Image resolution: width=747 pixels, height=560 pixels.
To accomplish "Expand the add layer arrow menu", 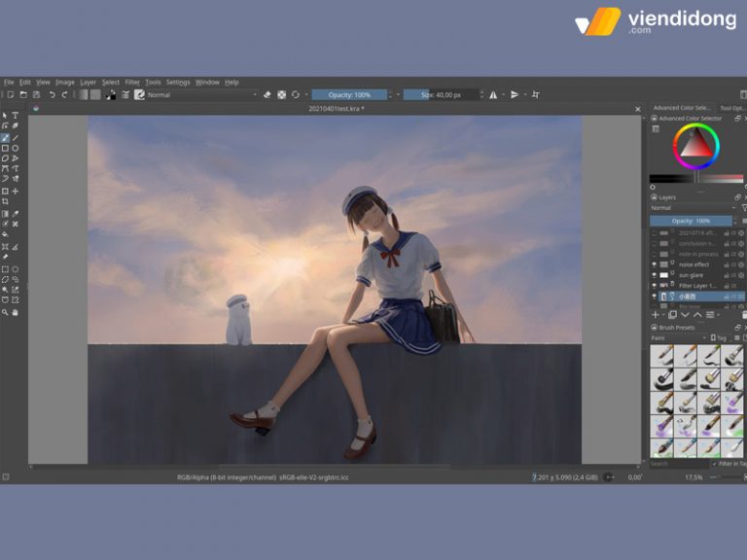I will [x=663, y=315].
